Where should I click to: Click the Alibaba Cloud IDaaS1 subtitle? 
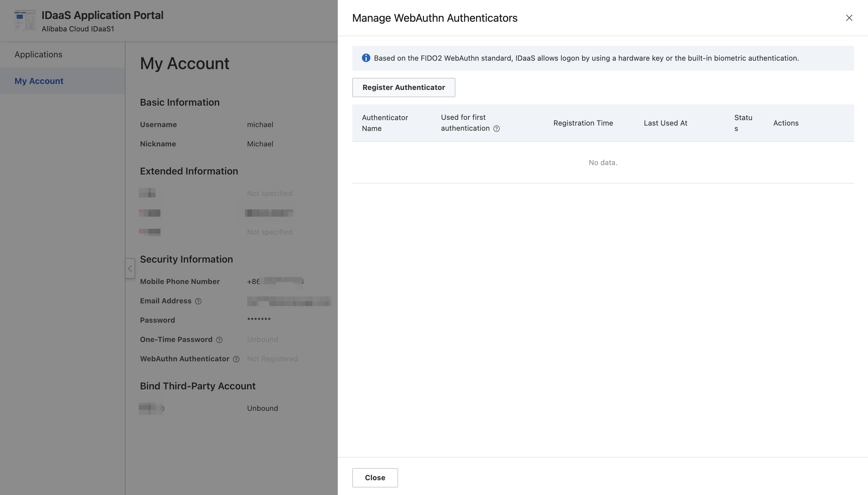tap(78, 29)
